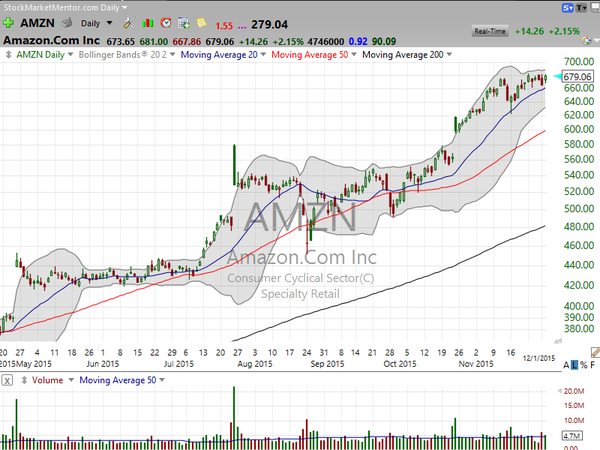Click the cyan price marker arrow beside 679.06
This screenshot has height=450, width=600.
(x=557, y=77)
